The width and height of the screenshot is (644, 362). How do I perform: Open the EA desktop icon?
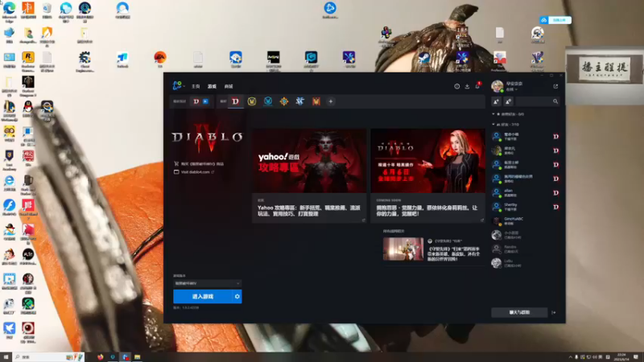point(160,59)
